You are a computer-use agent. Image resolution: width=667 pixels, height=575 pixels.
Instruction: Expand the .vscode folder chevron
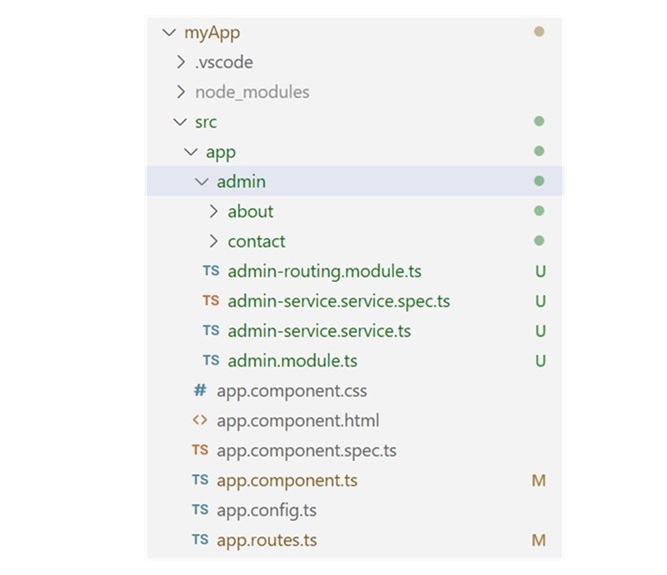pos(180,62)
